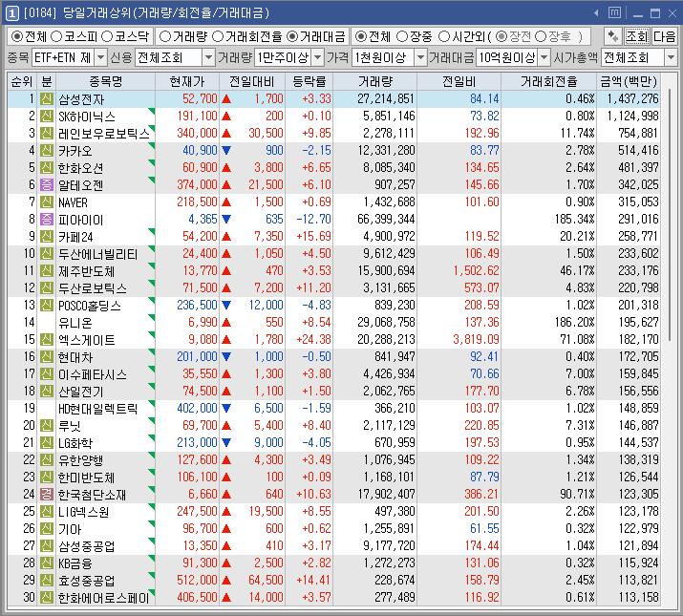683x616 pixels.
Task: Open the 종목 ETF+ETN dropdown
Action: 100,57
